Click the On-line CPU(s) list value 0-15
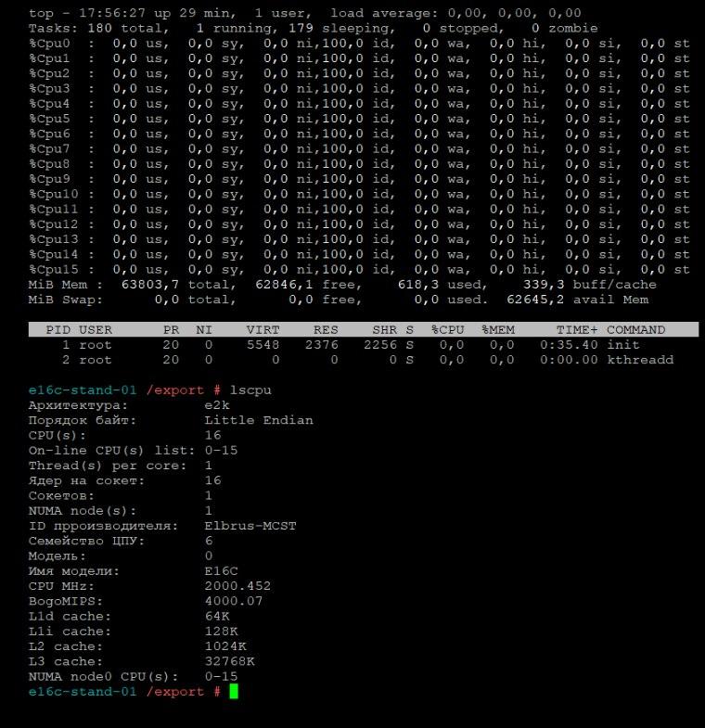 point(221,451)
